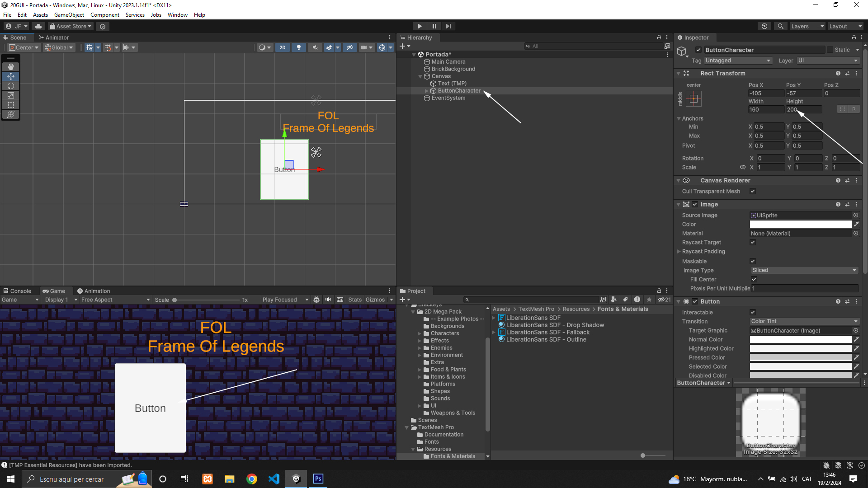Open the Transition Color Tint dropdown
The image size is (868, 488).
click(x=804, y=321)
